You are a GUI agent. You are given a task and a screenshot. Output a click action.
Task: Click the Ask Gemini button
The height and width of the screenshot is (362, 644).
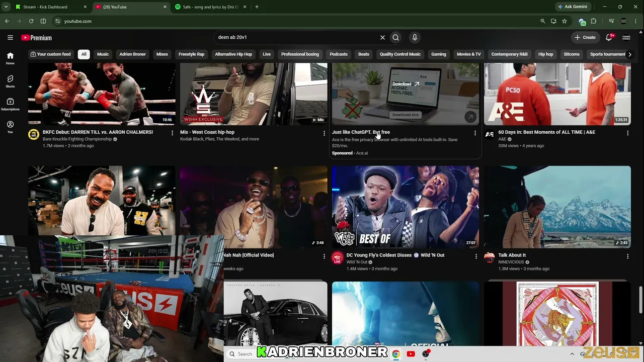[x=573, y=7]
